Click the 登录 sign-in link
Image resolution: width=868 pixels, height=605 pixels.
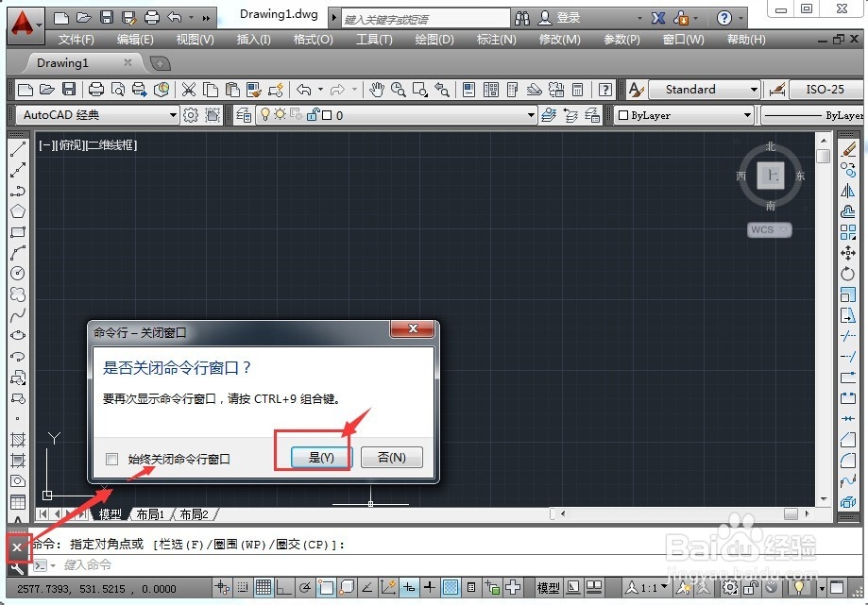tap(568, 18)
